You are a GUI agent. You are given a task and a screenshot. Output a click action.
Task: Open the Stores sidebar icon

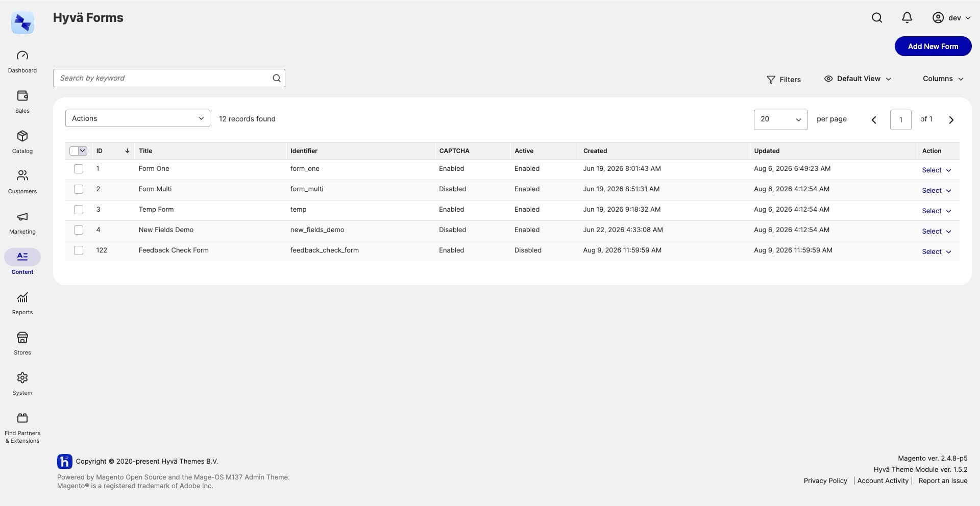22,338
